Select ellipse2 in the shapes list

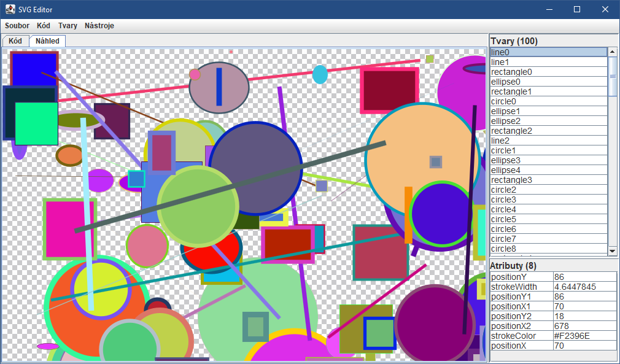[548, 121]
